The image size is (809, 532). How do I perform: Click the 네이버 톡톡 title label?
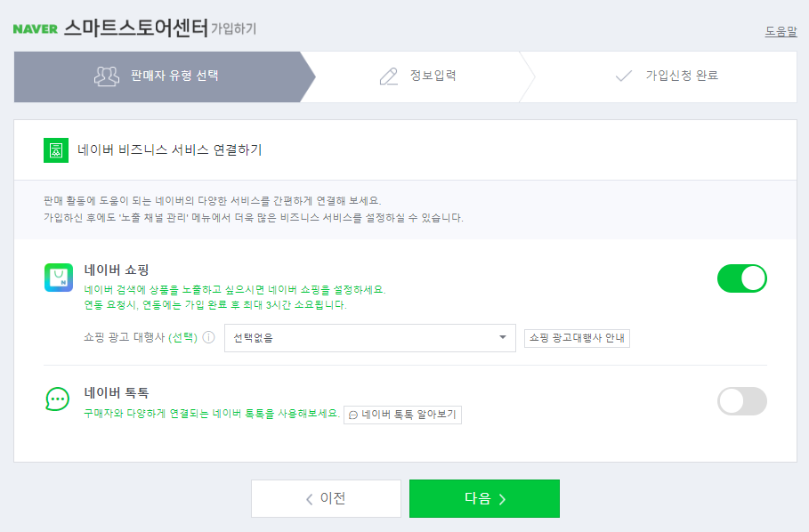point(117,393)
